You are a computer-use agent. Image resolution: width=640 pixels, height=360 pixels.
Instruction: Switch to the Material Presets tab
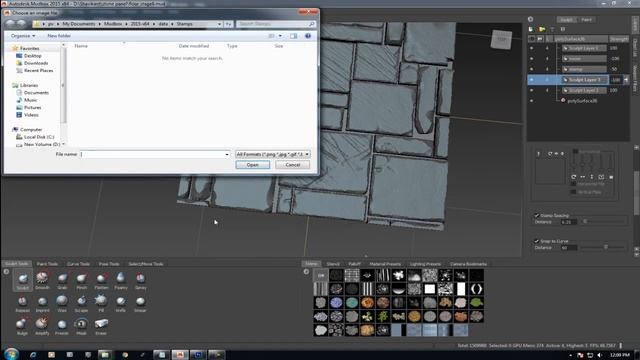[385, 264]
